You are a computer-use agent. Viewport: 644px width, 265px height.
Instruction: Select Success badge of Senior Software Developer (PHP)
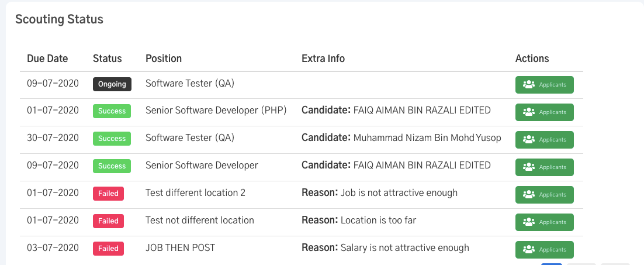pyautogui.click(x=112, y=111)
